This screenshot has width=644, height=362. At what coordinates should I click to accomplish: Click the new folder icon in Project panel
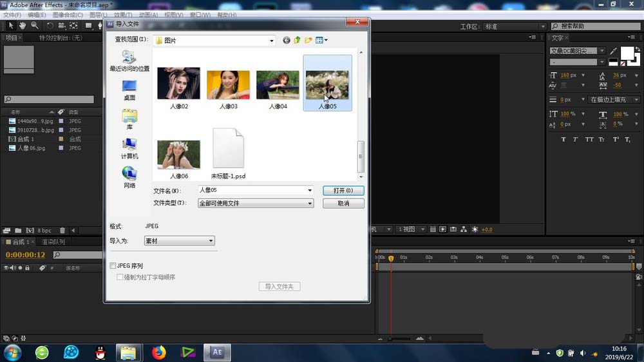point(18,231)
